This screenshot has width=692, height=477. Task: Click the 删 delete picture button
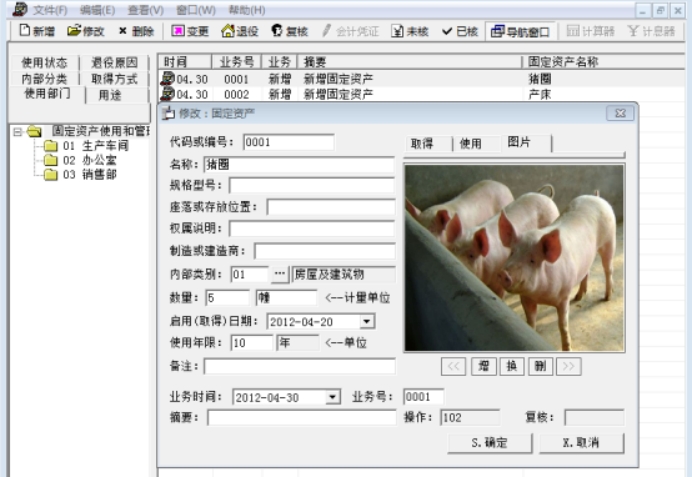coord(540,366)
